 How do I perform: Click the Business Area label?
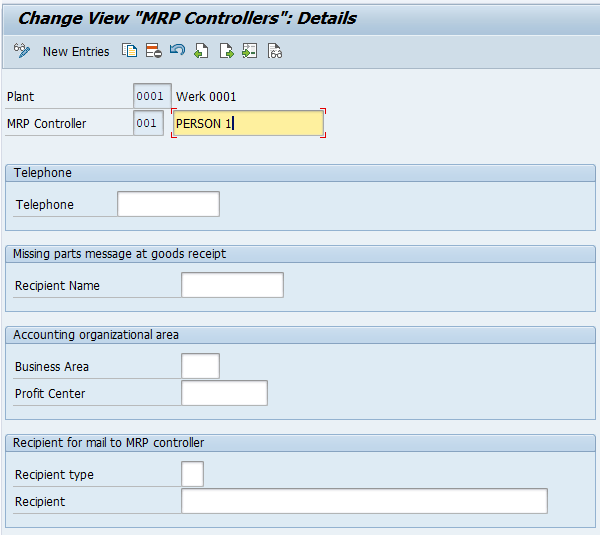(52, 367)
